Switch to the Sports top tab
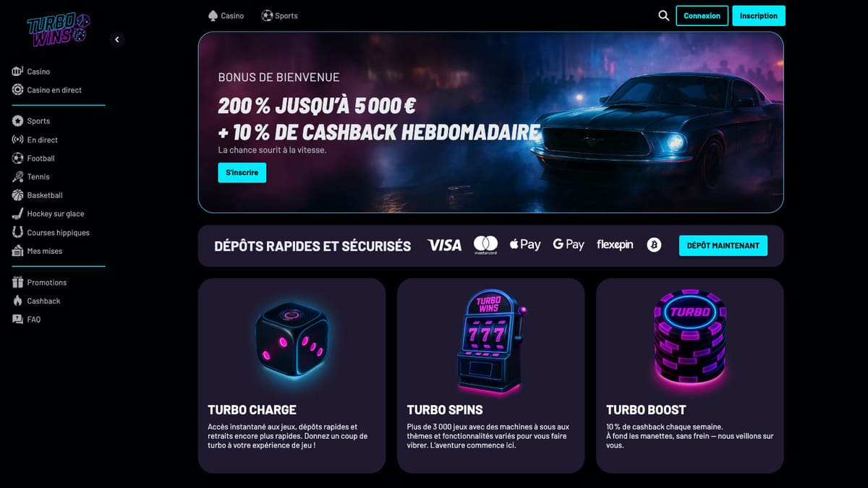Screen dimensions: 868x488 pyautogui.click(x=279, y=15)
